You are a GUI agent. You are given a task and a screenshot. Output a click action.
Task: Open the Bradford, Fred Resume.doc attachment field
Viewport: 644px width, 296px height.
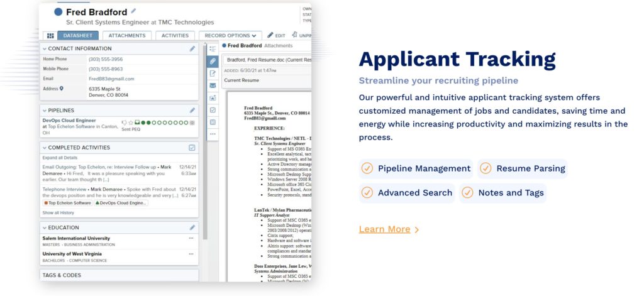(x=267, y=60)
